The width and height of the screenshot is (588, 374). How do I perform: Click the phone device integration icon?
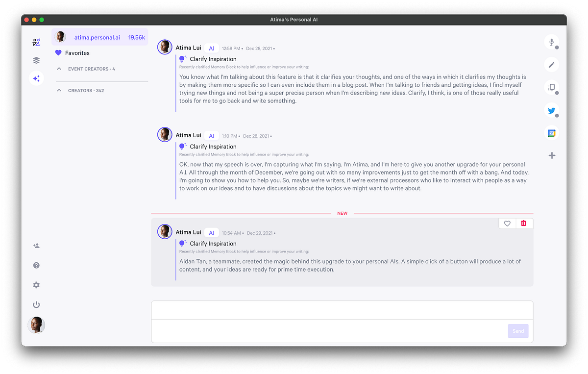[551, 87]
